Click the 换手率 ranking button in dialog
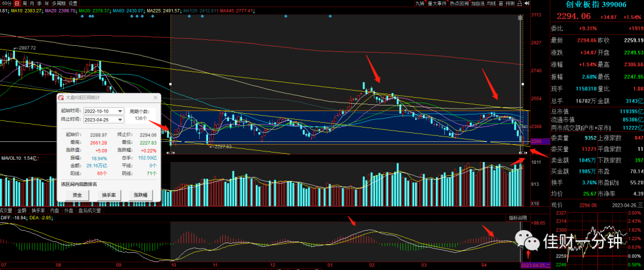This screenshot has height=270, width=644. pyautogui.click(x=109, y=195)
